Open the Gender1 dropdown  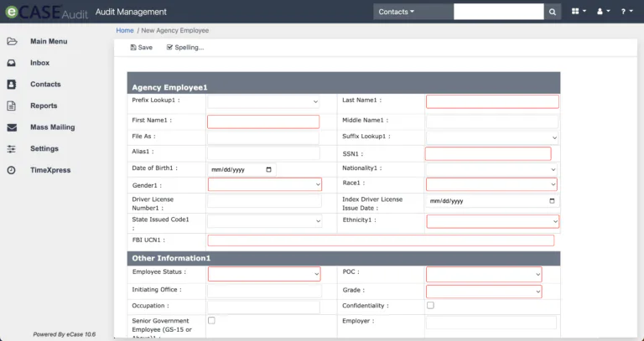264,184
